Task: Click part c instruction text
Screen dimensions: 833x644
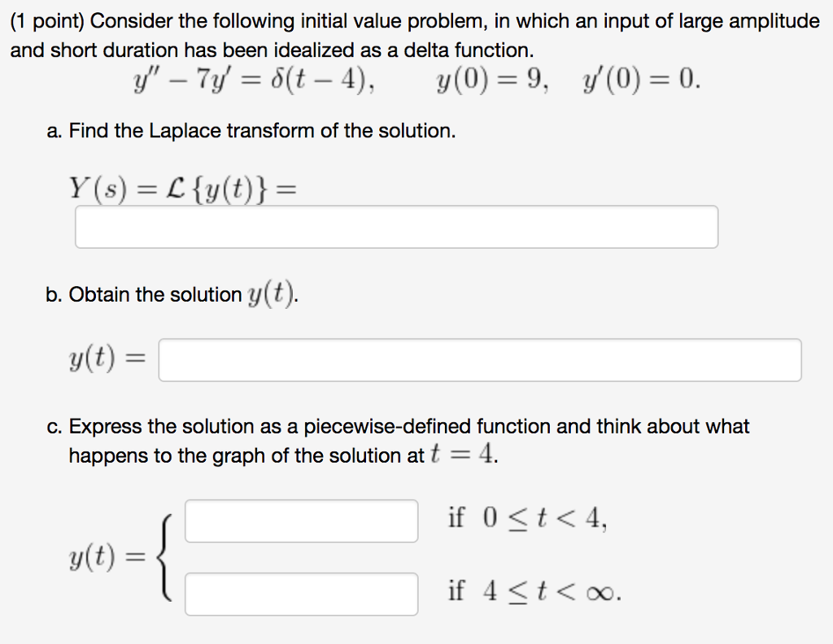Action: tap(399, 426)
